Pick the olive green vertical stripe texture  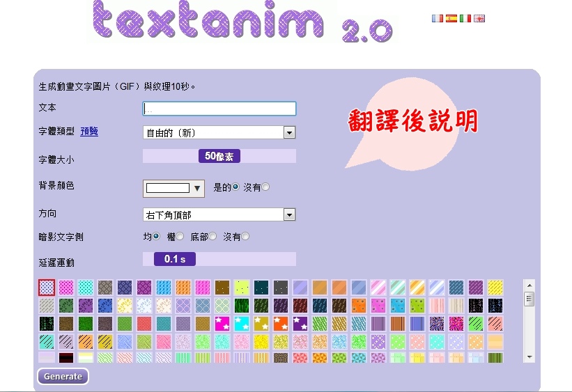coord(495,357)
